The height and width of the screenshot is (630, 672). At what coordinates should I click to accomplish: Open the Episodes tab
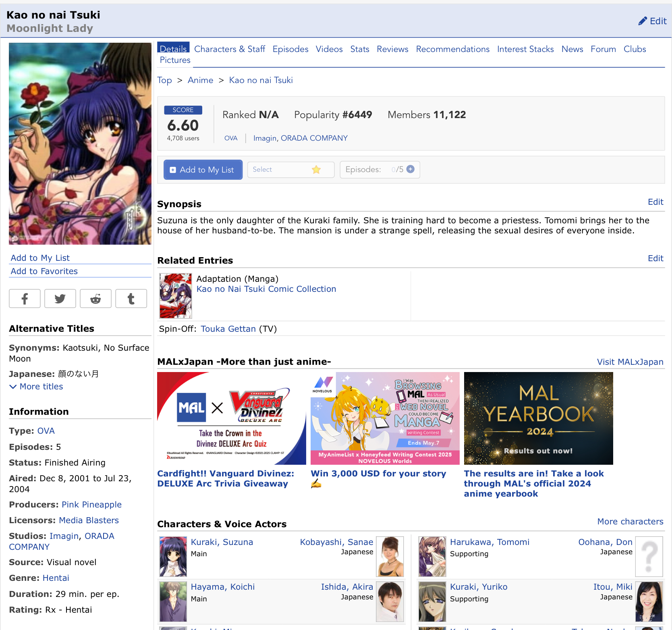coord(290,49)
